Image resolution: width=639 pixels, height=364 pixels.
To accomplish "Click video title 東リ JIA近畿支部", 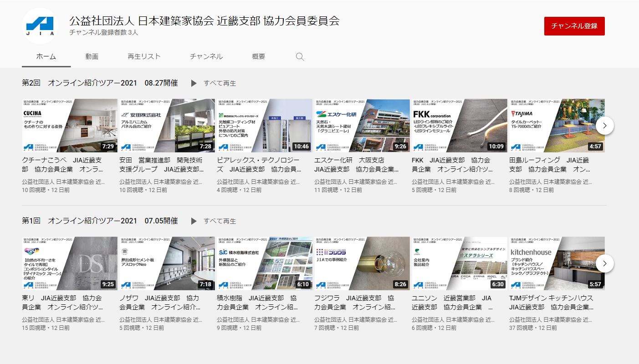I will 63,303.
